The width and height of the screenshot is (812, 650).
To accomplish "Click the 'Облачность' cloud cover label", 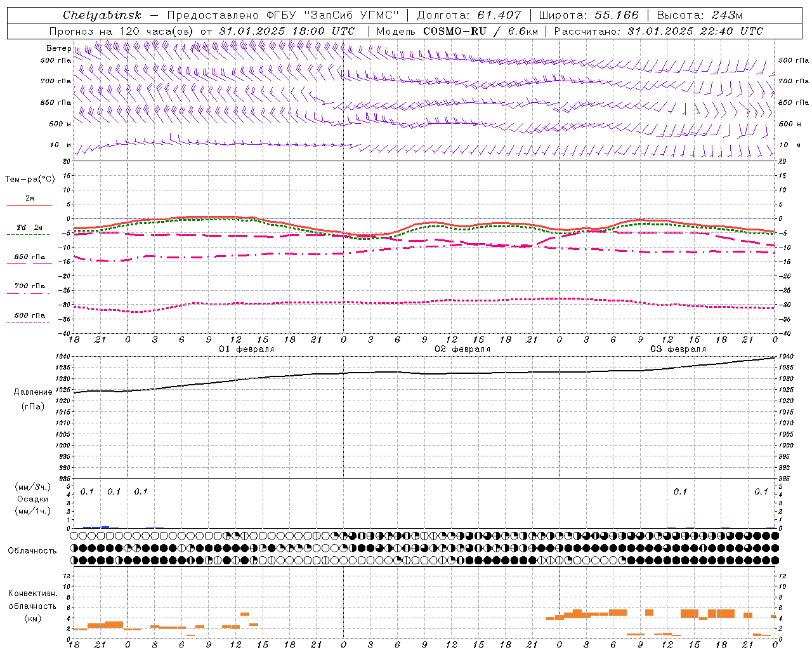I will click(x=32, y=550).
